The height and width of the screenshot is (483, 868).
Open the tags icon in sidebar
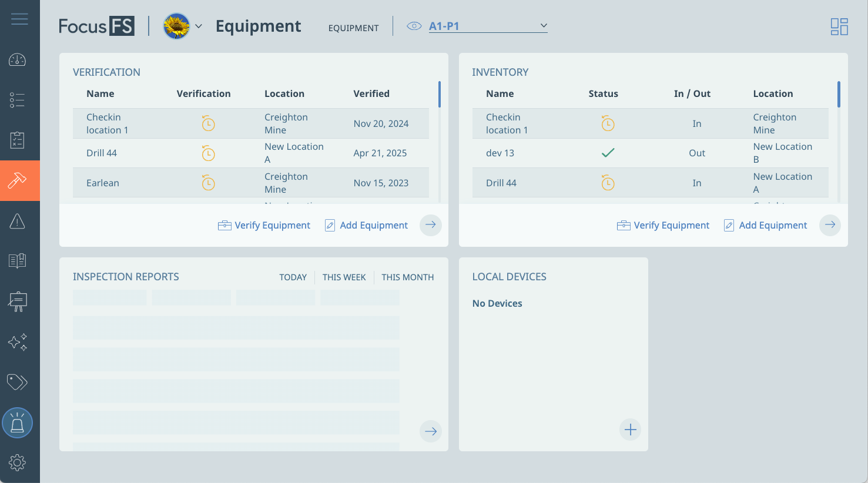pos(18,383)
